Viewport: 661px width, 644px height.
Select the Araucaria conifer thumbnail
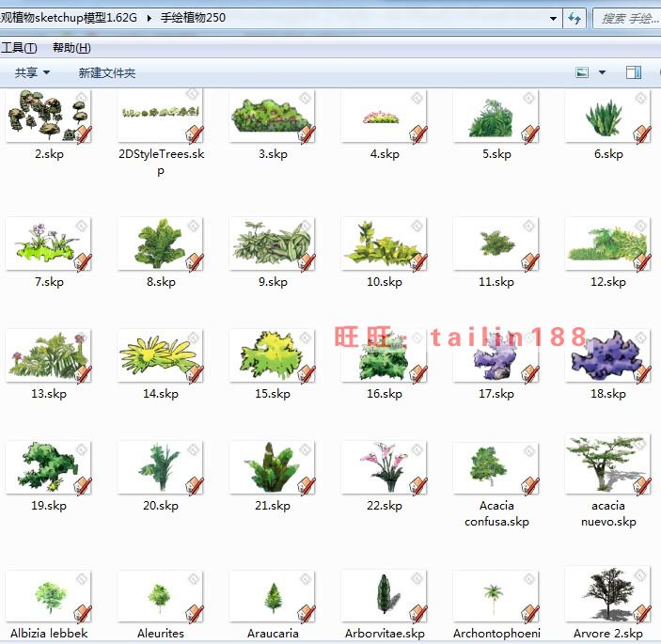point(273,596)
